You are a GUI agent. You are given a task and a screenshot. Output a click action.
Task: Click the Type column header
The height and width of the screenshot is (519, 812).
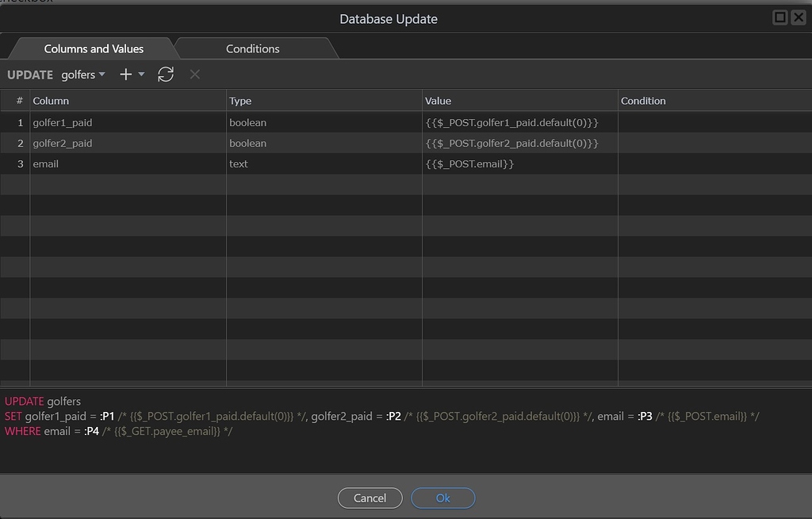pos(324,101)
